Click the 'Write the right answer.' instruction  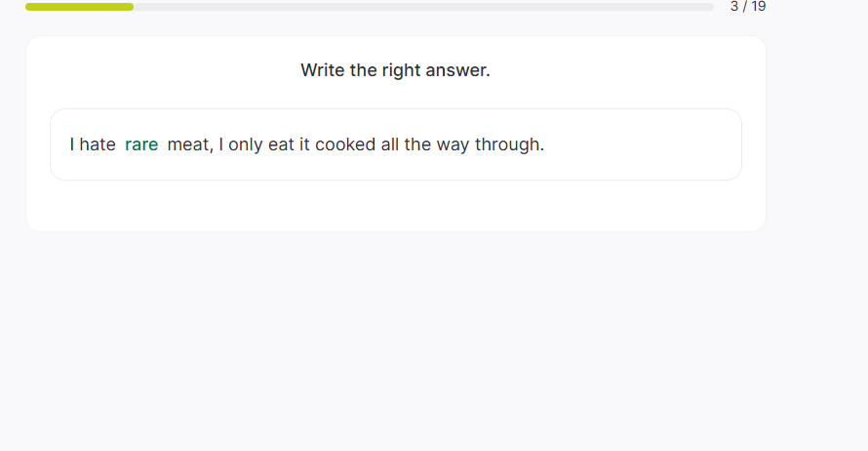tap(395, 70)
